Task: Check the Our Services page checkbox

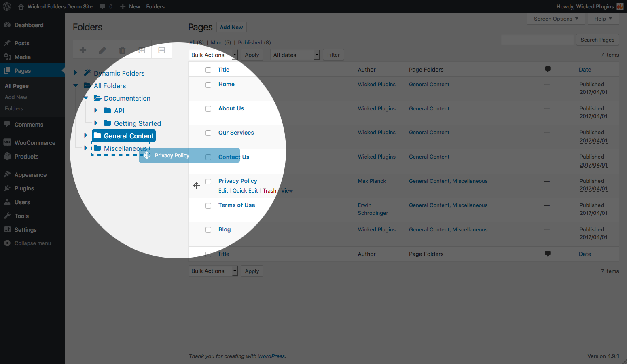Action: point(208,133)
